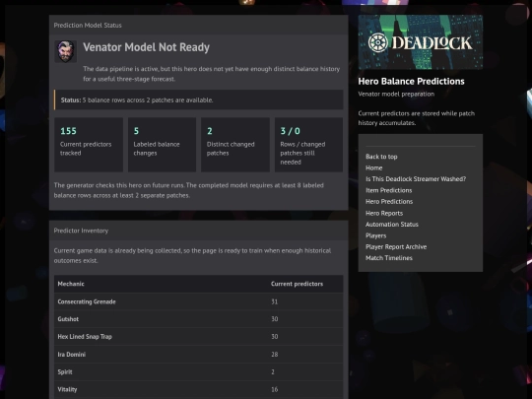This screenshot has width=532, height=399.
Task: Open Match Timelines link
Action: [x=389, y=258]
